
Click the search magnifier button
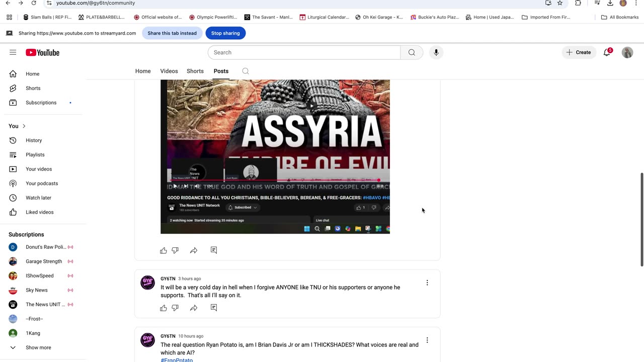click(412, 52)
